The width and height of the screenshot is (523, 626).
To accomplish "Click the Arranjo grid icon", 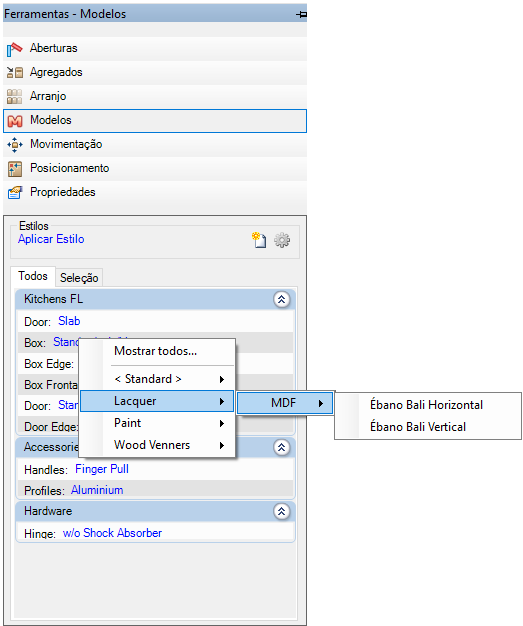I will click(14, 96).
